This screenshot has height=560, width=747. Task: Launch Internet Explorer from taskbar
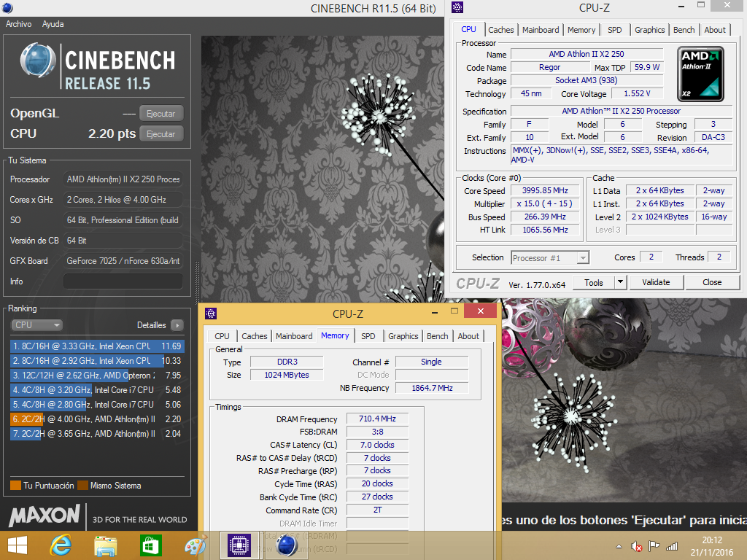click(61, 545)
